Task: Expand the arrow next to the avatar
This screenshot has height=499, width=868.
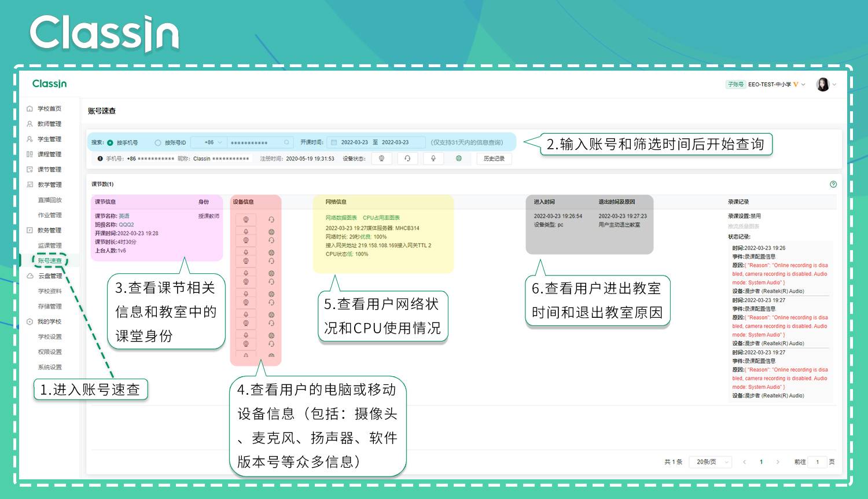Action: [x=834, y=85]
